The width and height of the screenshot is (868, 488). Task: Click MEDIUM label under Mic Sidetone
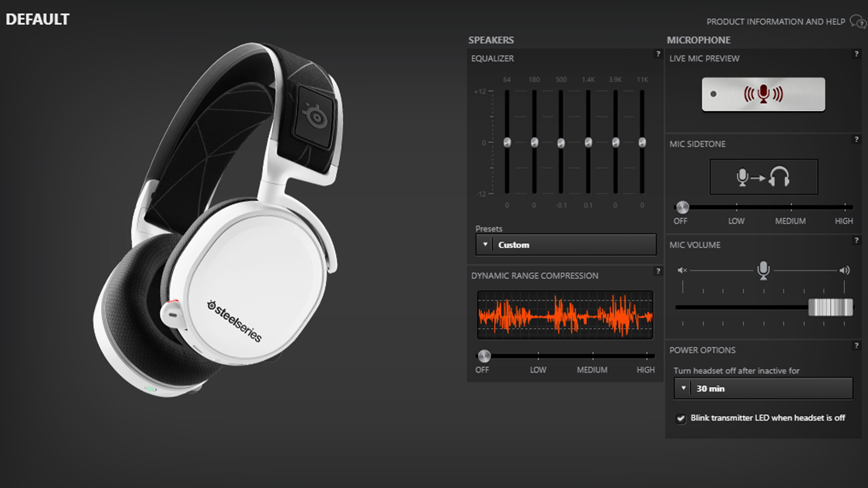(x=791, y=221)
